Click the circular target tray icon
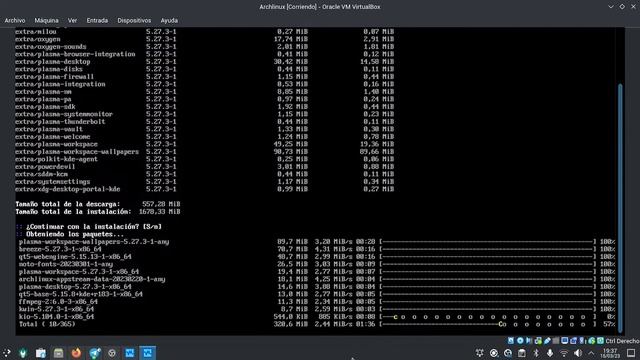This screenshot has height=360, width=640. pyautogui.click(x=494, y=353)
